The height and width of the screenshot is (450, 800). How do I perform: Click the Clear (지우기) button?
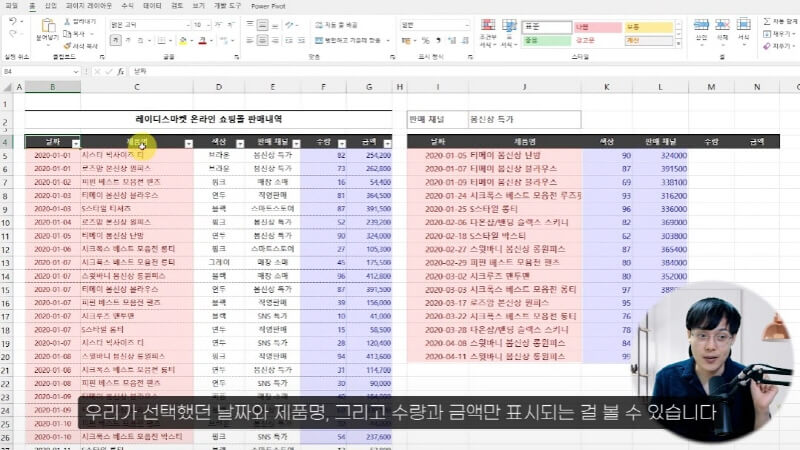(x=779, y=46)
